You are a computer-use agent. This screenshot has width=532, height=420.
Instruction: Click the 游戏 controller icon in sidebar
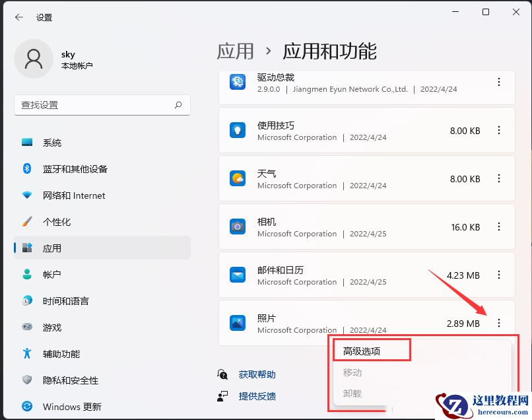pyautogui.click(x=26, y=328)
